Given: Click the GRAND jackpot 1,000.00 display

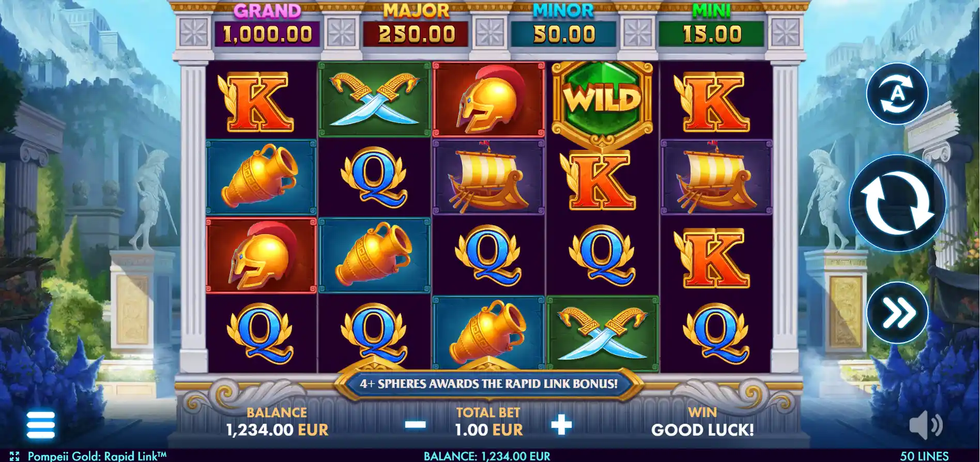Looking at the screenshot, I should [267, 34].
